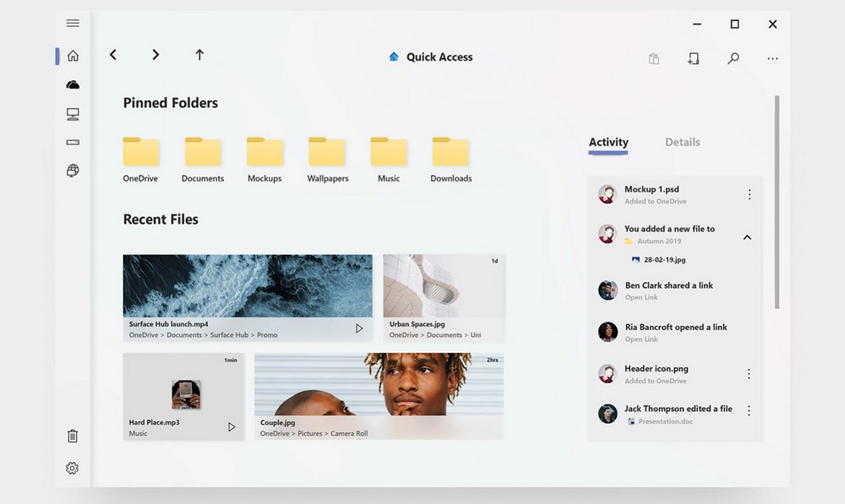
Task: Switch to the Details tab
Action: click(682, 142)
